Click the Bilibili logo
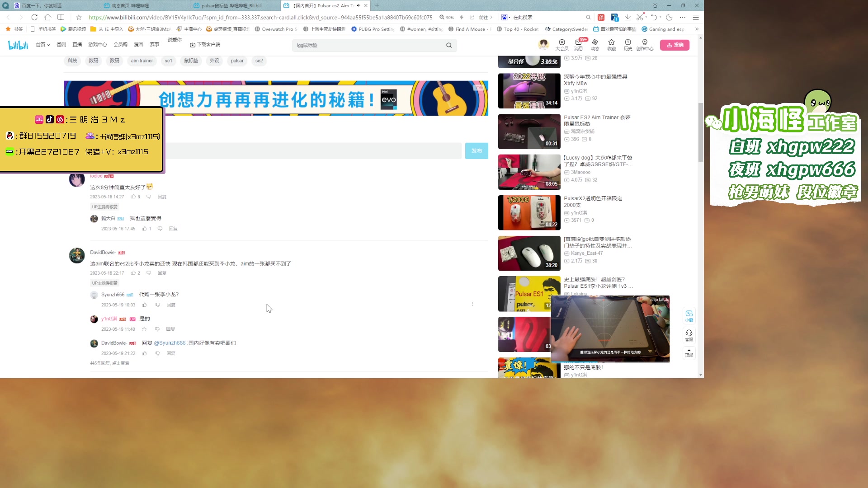Screen dimensions: 868x488 (x=18, y=45)
